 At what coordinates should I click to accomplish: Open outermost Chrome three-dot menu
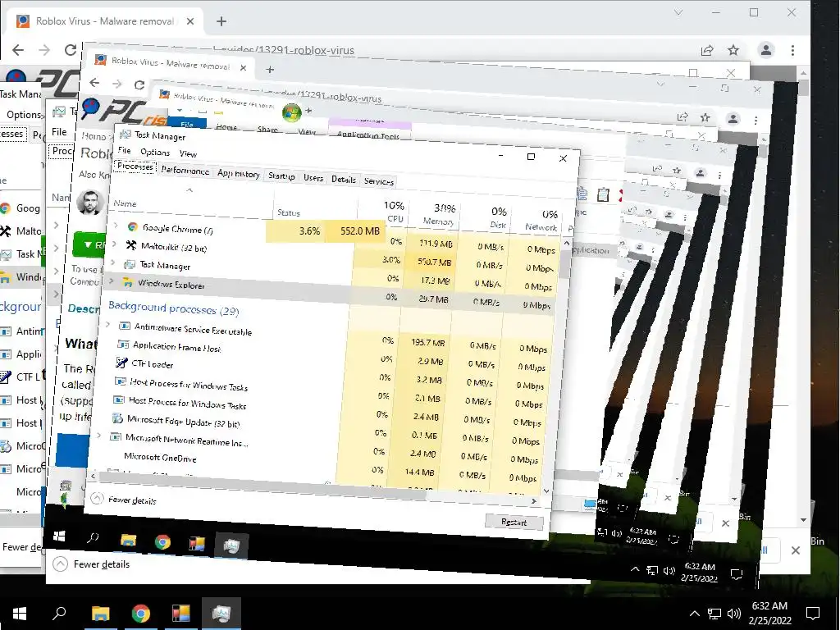point(793,50)
